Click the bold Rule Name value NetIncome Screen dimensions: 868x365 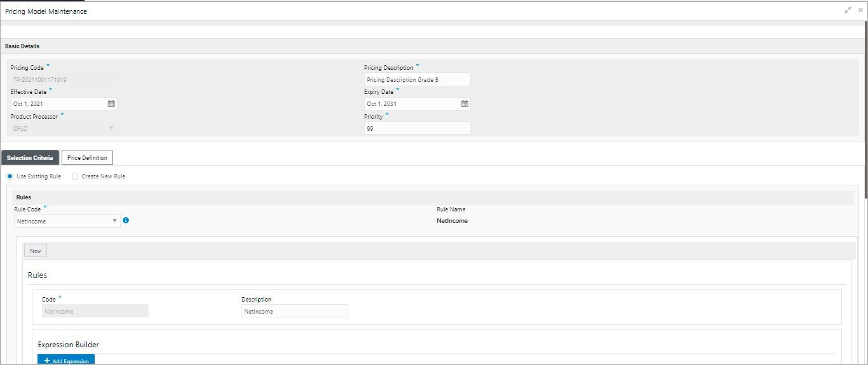(x=452, y=221)
